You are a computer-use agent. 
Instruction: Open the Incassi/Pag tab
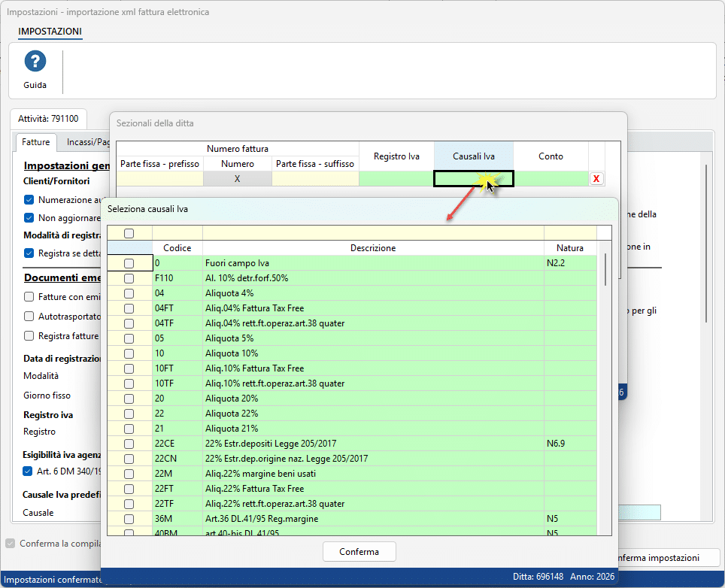[x=88, y=142]
